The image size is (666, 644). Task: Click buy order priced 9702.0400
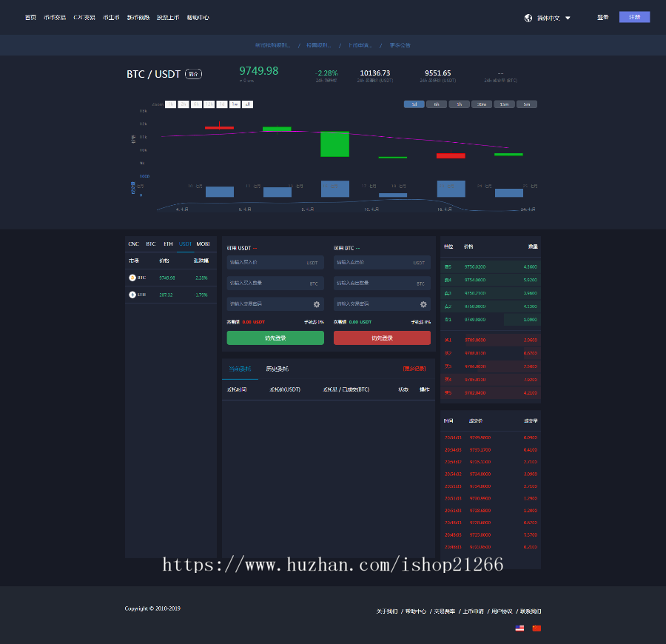[491, 393]
